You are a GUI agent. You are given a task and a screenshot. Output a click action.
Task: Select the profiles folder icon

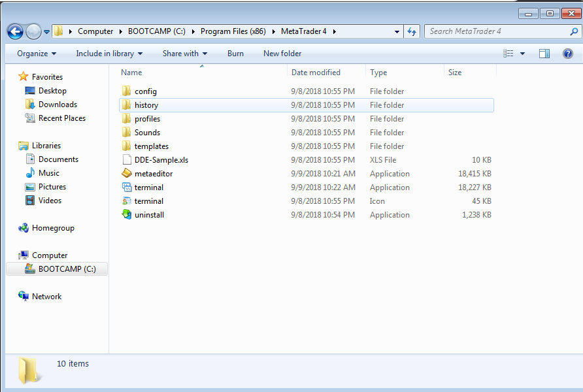pos(126,118)
